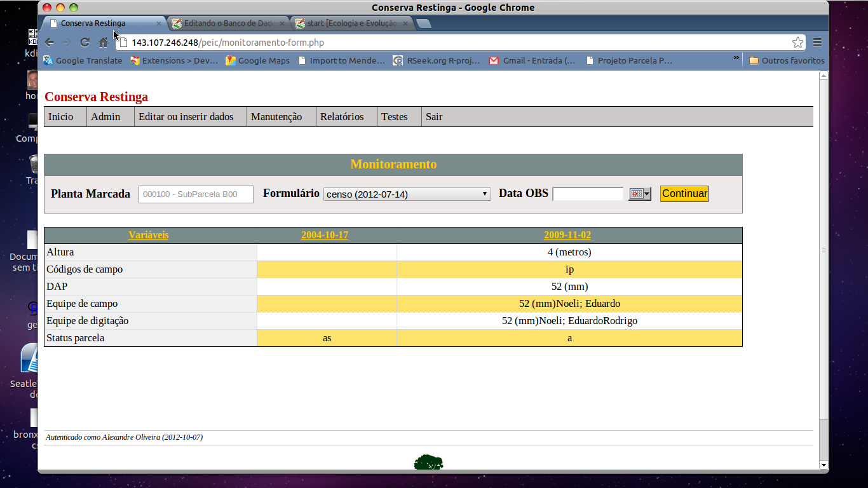Screen dimensions: 868x488
Task: Sort by 2009-11-02 column header link
Action: tap(567, 235)
